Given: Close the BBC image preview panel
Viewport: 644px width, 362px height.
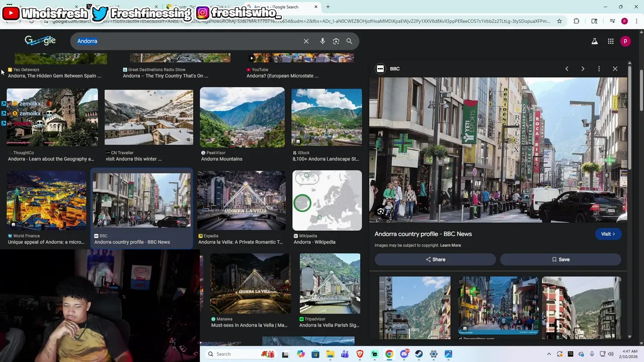Looking at the screenshot, I should (x=615, y=69).
